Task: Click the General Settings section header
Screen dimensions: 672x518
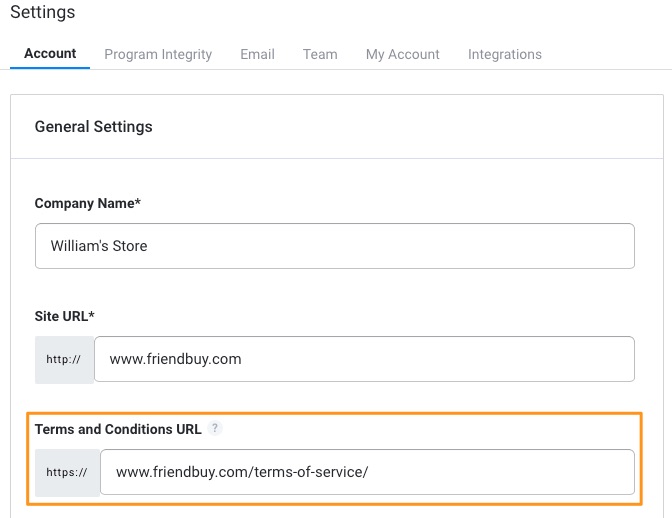Action: (93, 127)
